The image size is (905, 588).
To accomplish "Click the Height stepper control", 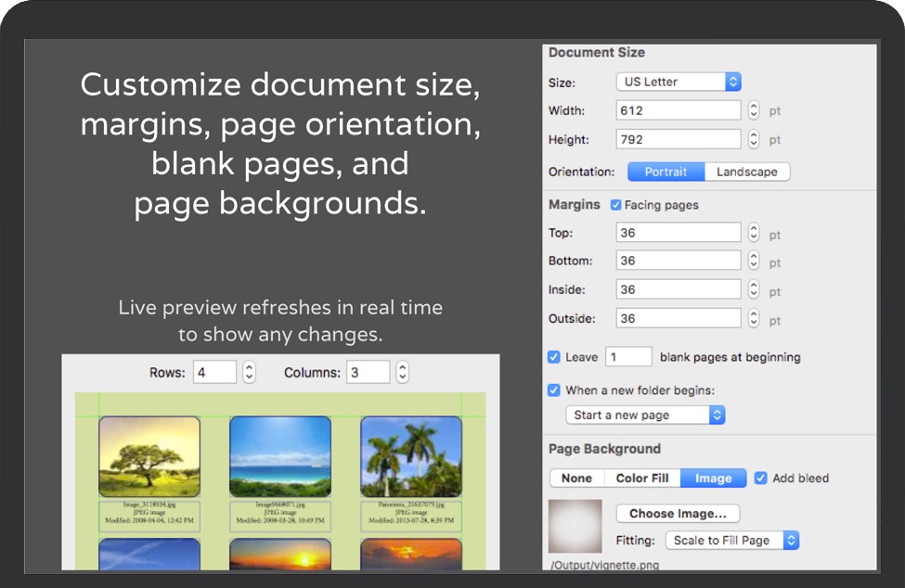I will coord(754,140).
